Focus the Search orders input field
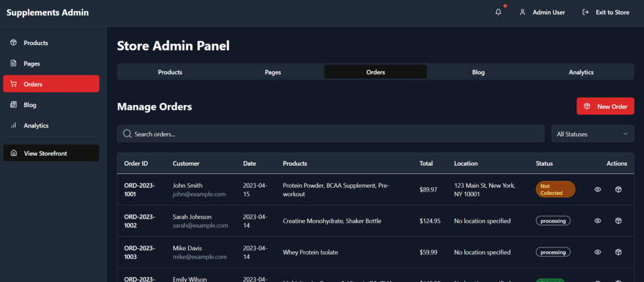The image size is (644, 282). click(331, 134)
